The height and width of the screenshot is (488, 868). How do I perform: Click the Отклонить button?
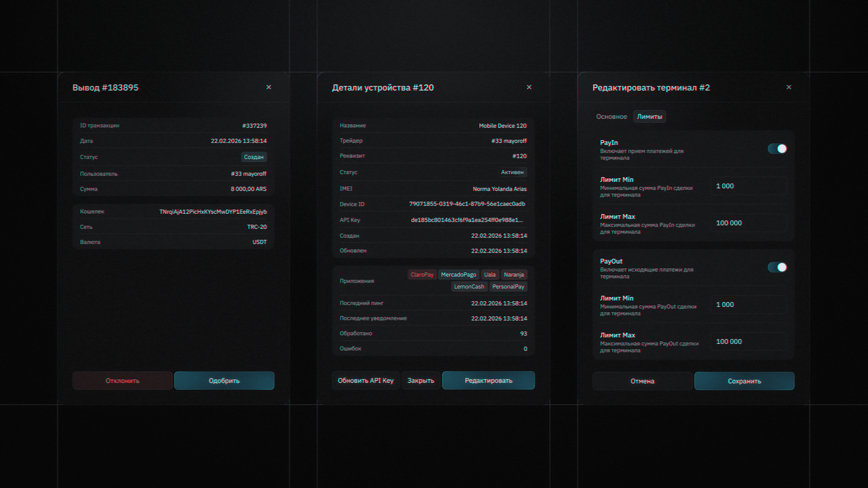click(x=122, y=380)
